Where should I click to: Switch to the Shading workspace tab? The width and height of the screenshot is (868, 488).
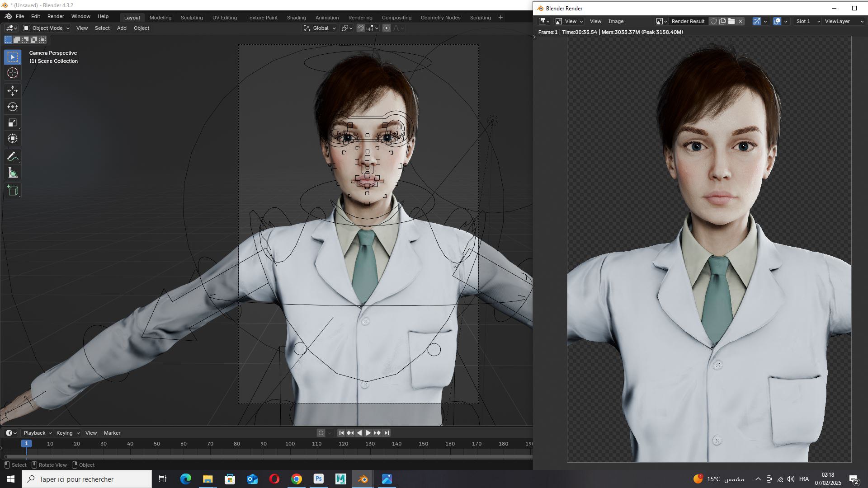coord(296,18)
